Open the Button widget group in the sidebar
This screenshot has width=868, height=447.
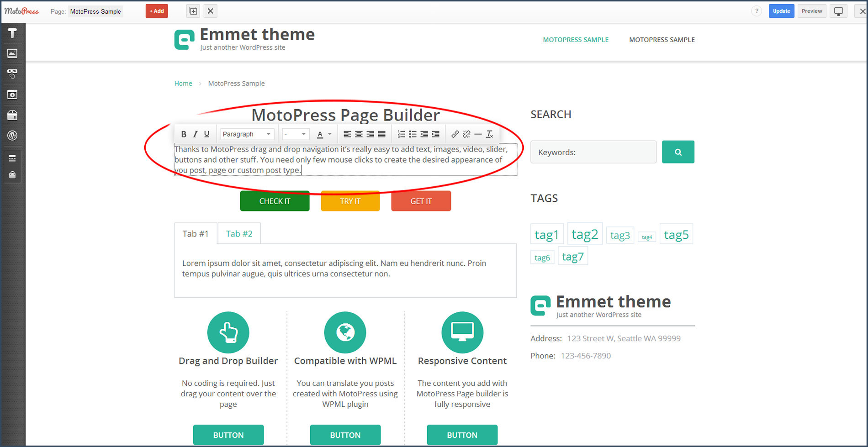pyautogui.click(x=12, y=74)
